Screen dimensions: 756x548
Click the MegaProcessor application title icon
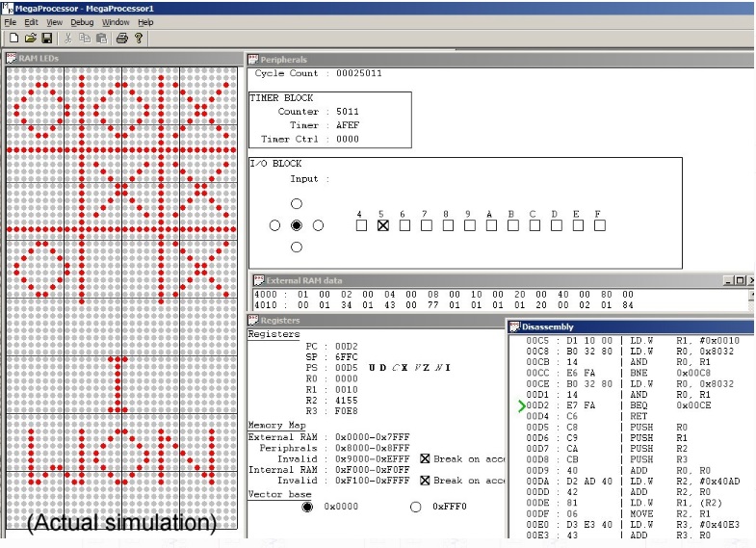pyautogui.click(x=8, y=8)
